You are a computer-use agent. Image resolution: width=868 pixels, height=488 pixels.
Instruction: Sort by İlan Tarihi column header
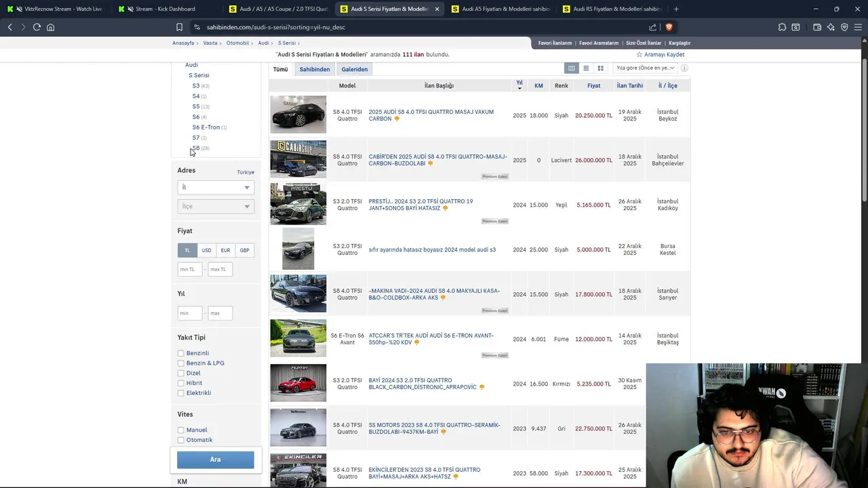[630, 85]
